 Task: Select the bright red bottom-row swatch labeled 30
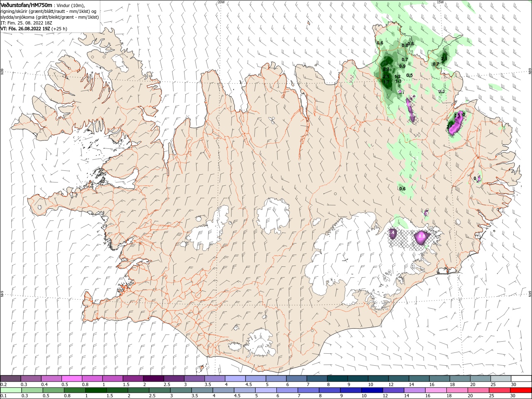520,390
